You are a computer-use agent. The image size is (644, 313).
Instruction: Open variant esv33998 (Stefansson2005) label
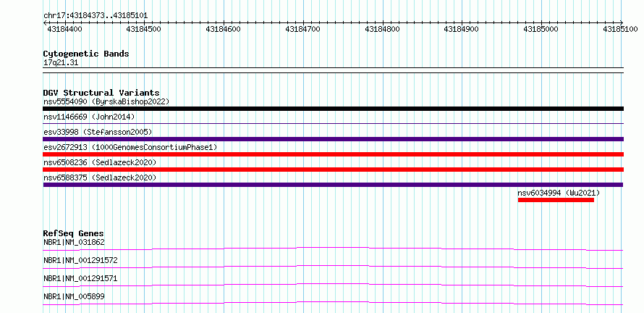[98, 132]
